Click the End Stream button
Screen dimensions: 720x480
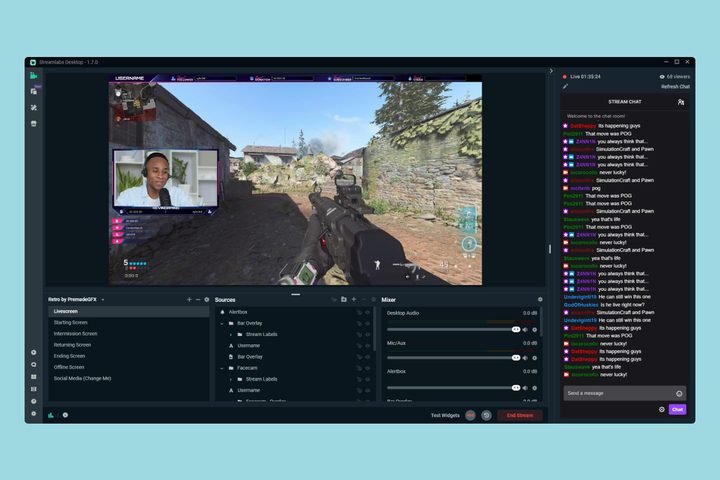520,416
